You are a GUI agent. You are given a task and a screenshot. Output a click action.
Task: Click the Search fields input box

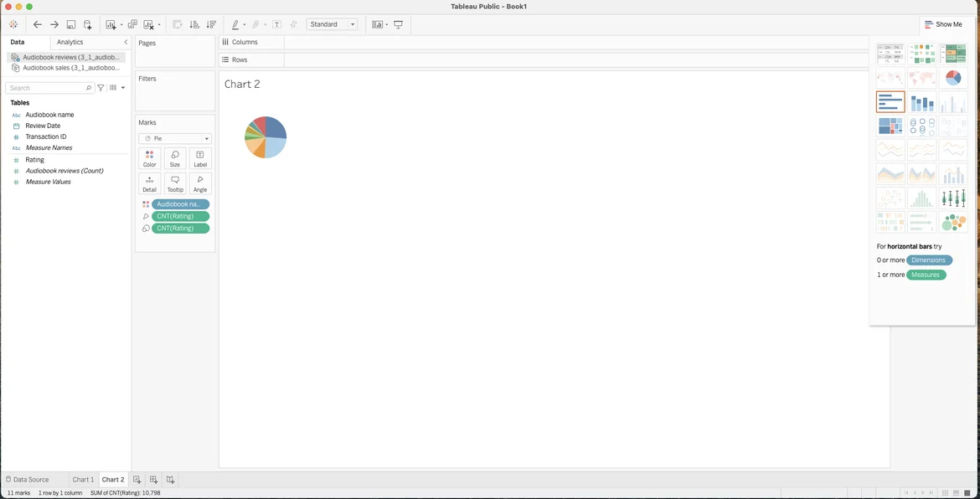(x=46, y=88)
